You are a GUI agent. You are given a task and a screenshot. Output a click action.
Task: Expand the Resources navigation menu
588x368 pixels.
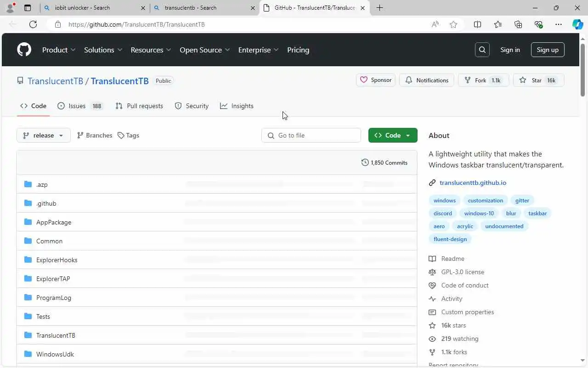[x=151, y=50]
